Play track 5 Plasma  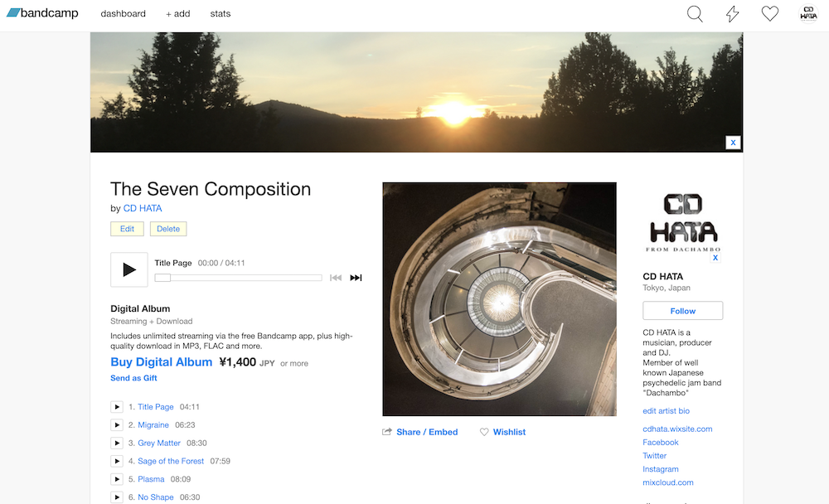[117, 479]
